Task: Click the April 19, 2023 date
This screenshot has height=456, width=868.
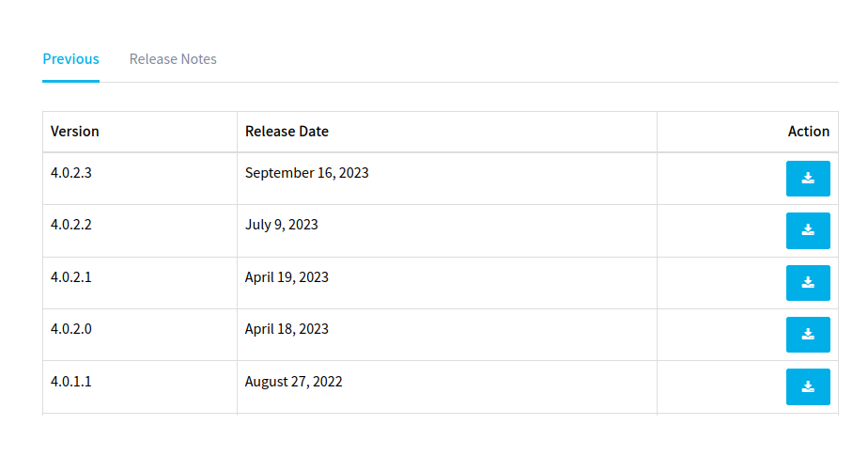Action: pos(287,277)
